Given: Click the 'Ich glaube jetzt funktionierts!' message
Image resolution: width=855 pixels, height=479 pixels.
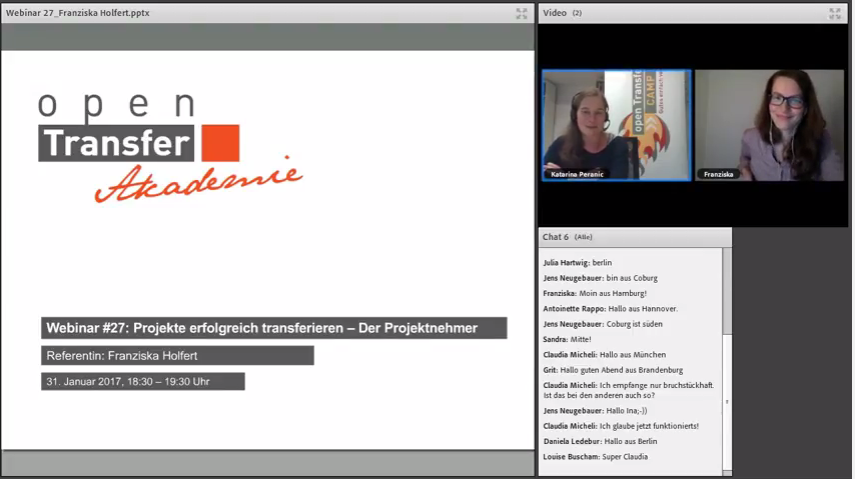Looking at the screenshot, I should point(621,426).
